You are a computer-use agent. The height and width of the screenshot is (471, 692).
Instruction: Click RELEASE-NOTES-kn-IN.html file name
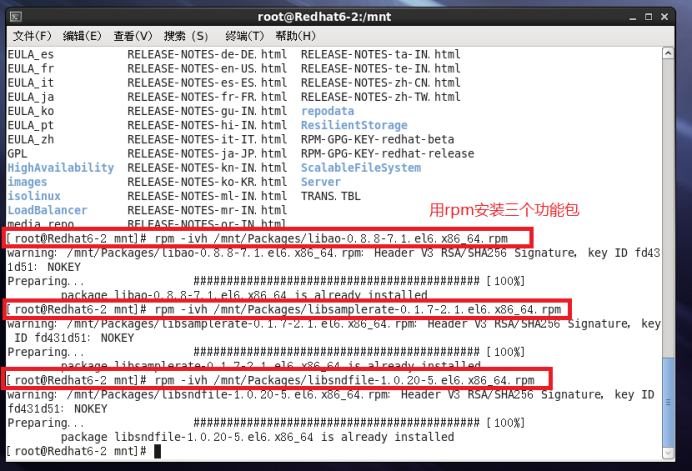207,168
